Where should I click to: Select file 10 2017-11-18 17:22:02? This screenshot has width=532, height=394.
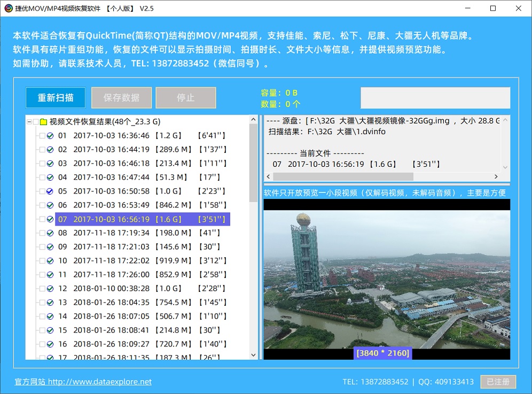(x=142, y=261)
